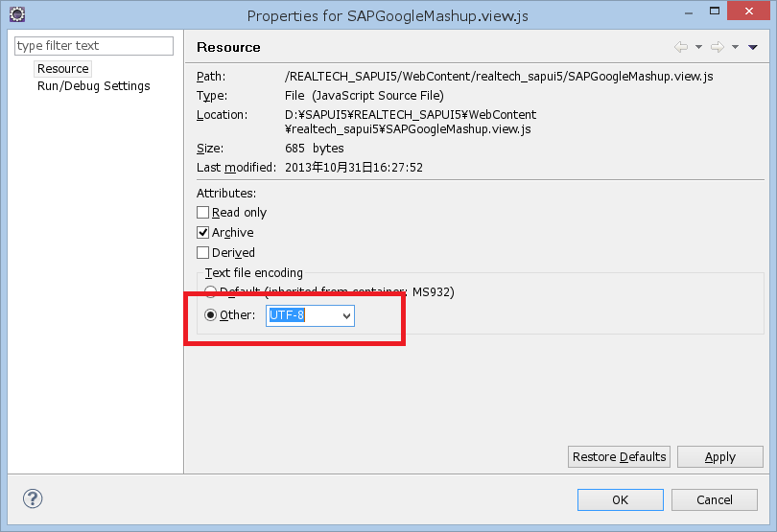This screenshot has width=777, height=532.
Task: Click the Location path starting D:¥SAPUI5
Action: (411, 122)
